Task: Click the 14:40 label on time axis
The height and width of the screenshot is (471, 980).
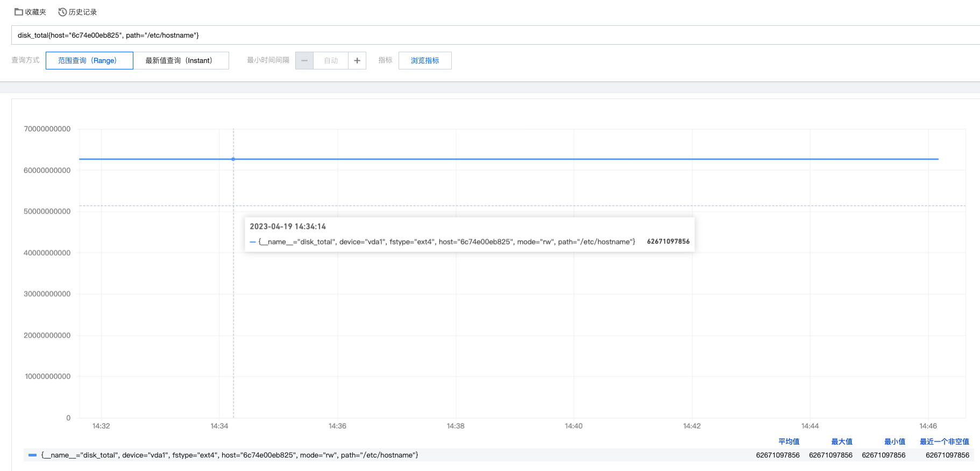Action: coord(573,426)
